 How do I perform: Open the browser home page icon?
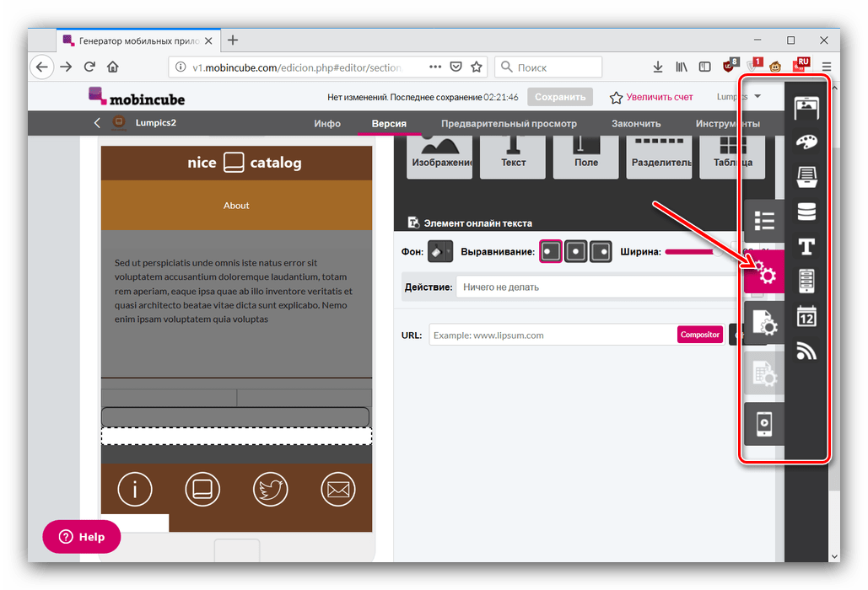tap(113, 67)
